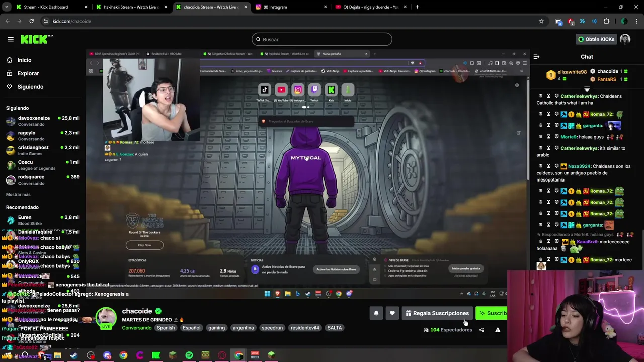Viewport: 644px width, 362px height.
Task: Open Opera browser from taskbar
Action: pyautogui.click(x=222, y=355)
